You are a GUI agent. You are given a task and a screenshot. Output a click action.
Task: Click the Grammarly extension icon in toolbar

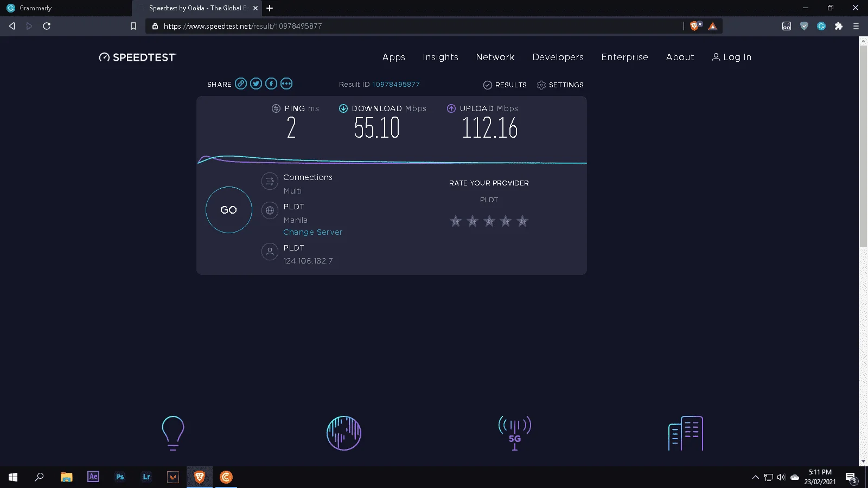pyautogui.click(x=821, y=26)
